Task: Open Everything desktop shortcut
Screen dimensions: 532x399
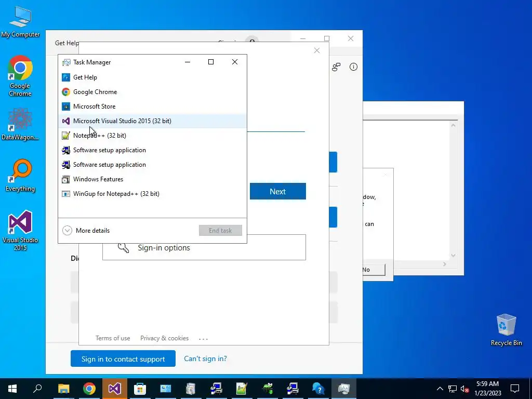Action: [x=20, y=176]
